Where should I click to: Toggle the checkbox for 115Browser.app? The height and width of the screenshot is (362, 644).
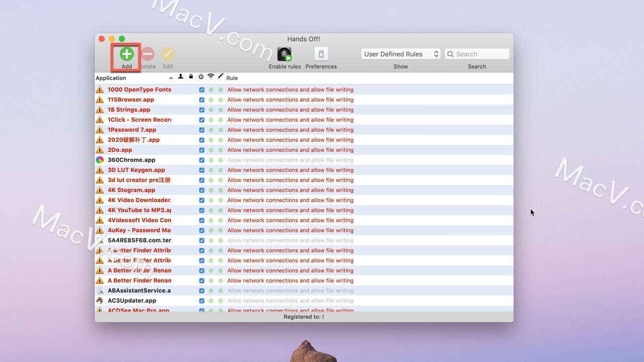click(x=202, y=100)
